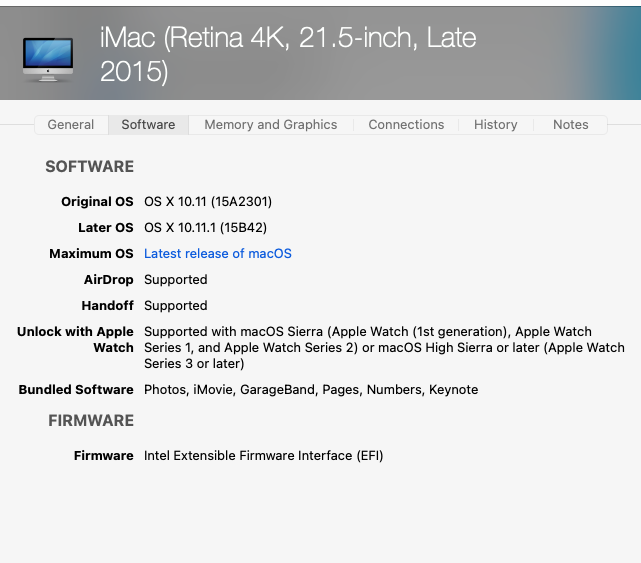Click the Bundled Software label

76,390
